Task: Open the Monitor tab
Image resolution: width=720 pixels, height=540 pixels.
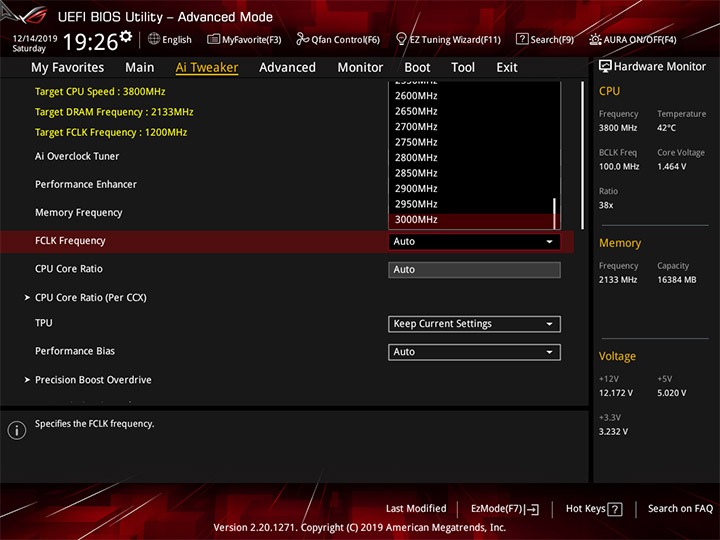Action: 360,68
